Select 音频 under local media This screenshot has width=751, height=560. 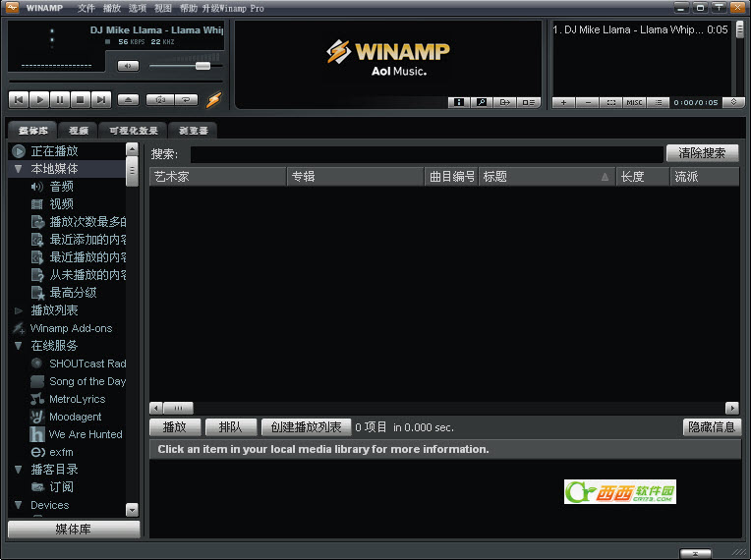click(61, 187)
